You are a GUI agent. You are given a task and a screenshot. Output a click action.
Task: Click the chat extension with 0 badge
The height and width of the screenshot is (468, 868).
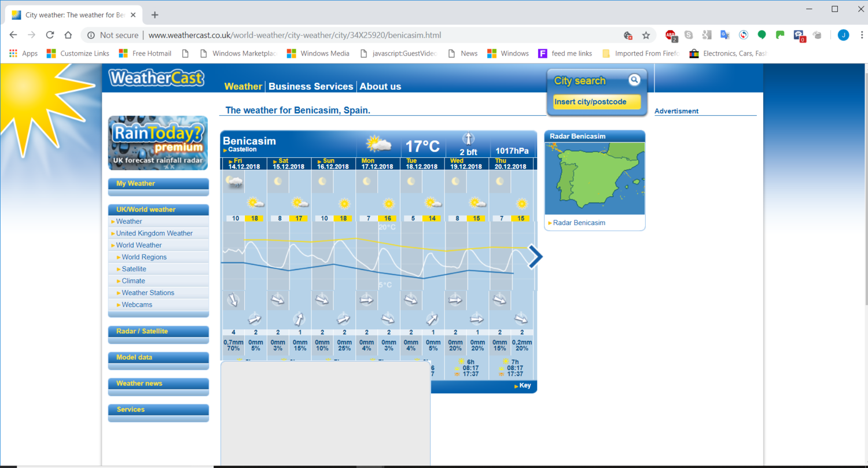[799, 35]
